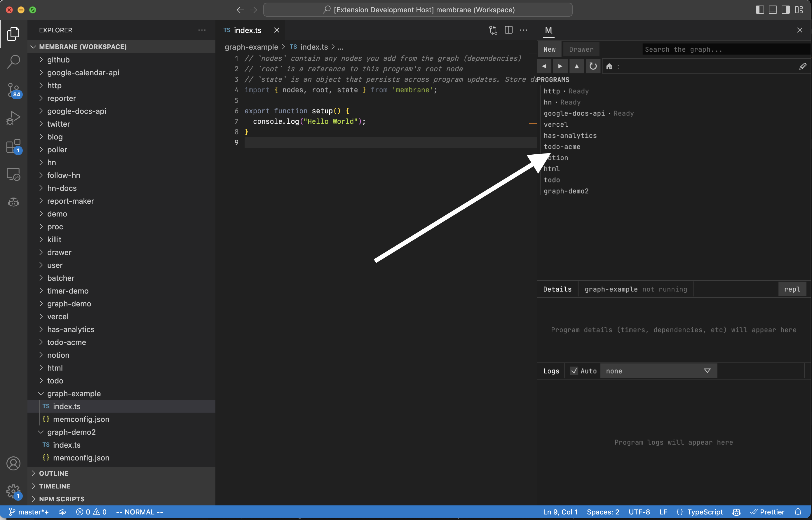
Task: Click errors and warnings status item
Action: (91, 512)
